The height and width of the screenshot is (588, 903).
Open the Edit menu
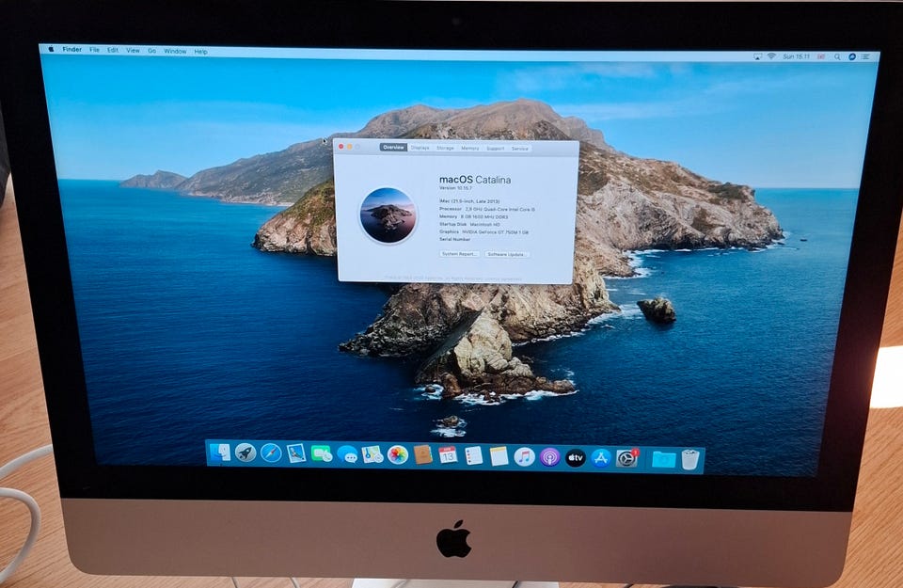coord(113,50)
